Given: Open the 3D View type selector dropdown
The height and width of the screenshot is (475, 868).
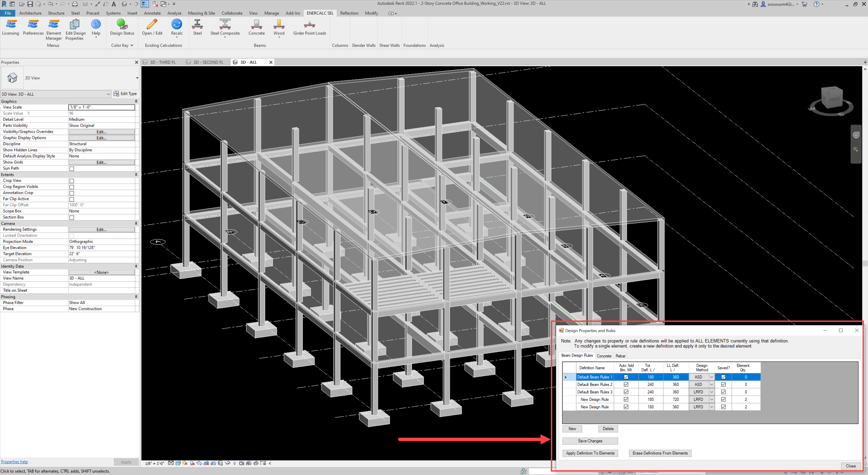Looking at the screenshot, I should (x=137, y=78).
